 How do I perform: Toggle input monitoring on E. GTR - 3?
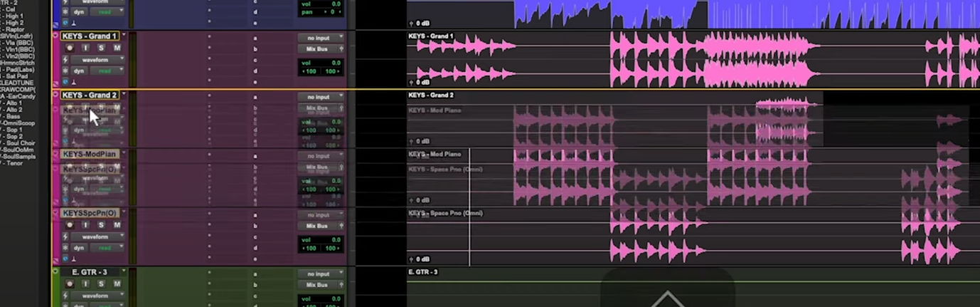pyautogui.click(x=85, y=283)
